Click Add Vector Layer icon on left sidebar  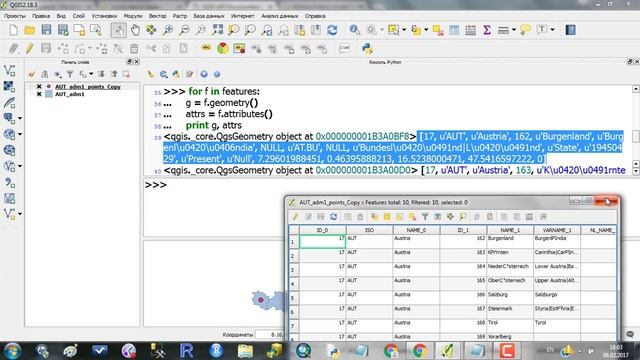(x=9, y=70)
